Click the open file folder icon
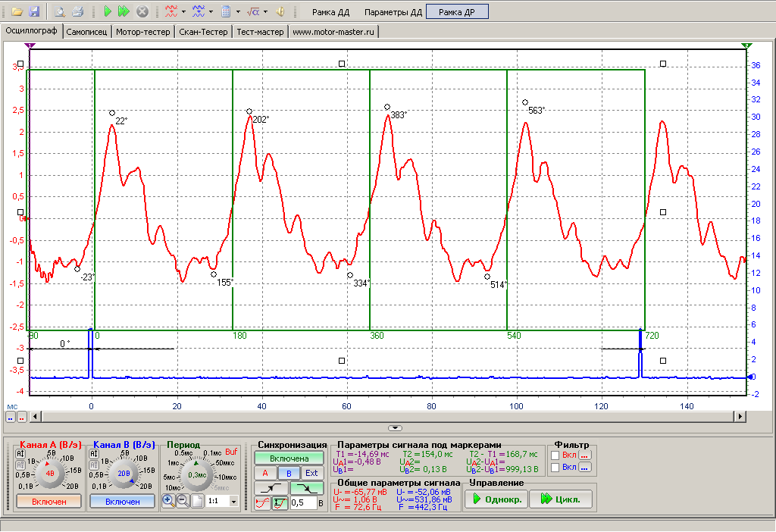 (x=17, y=11)
